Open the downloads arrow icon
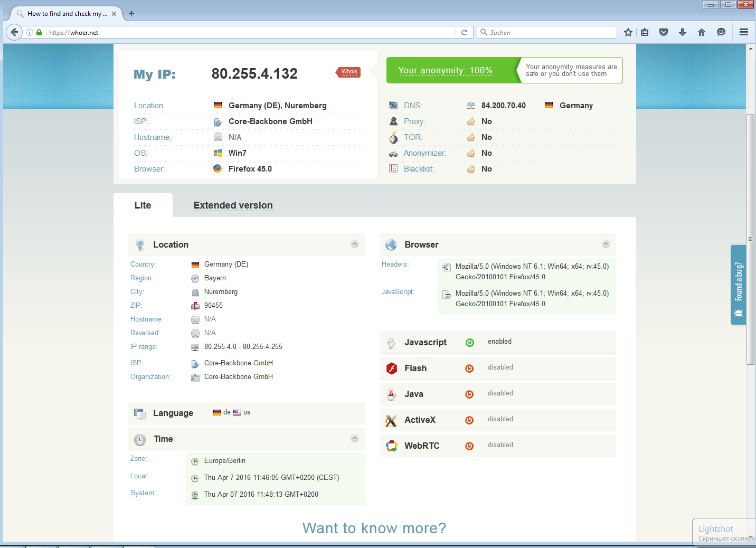Image resolution: width=756 pixels, height=548 pixels. pos(682,32)
